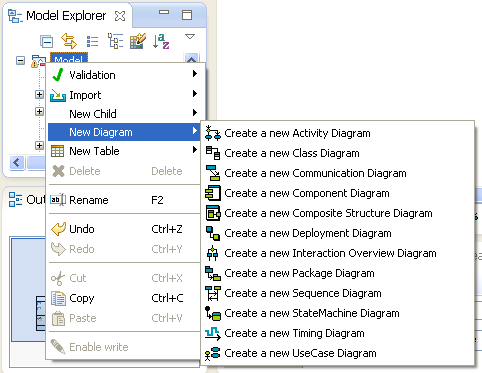This screenshot has height=373, width=482.
Task: Click the Interaction Overview Diagram icon
Action: tap(212, 253)
